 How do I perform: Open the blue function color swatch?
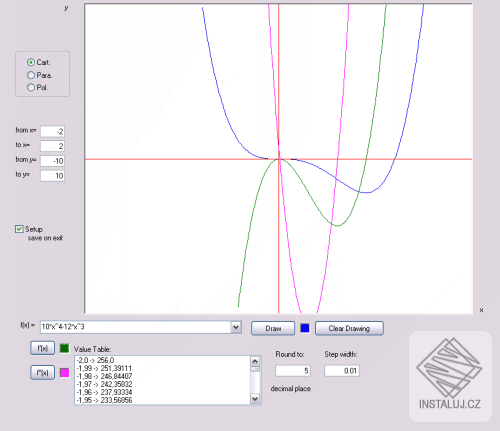305,328
